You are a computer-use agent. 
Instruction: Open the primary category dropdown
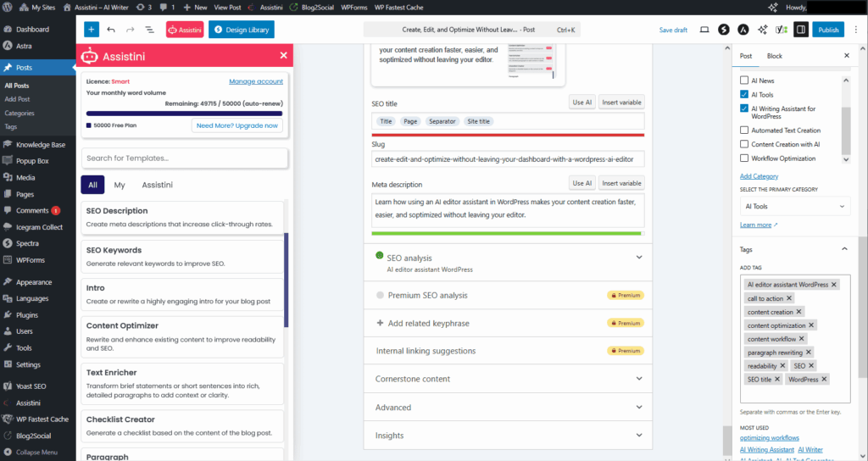point(795,207)
